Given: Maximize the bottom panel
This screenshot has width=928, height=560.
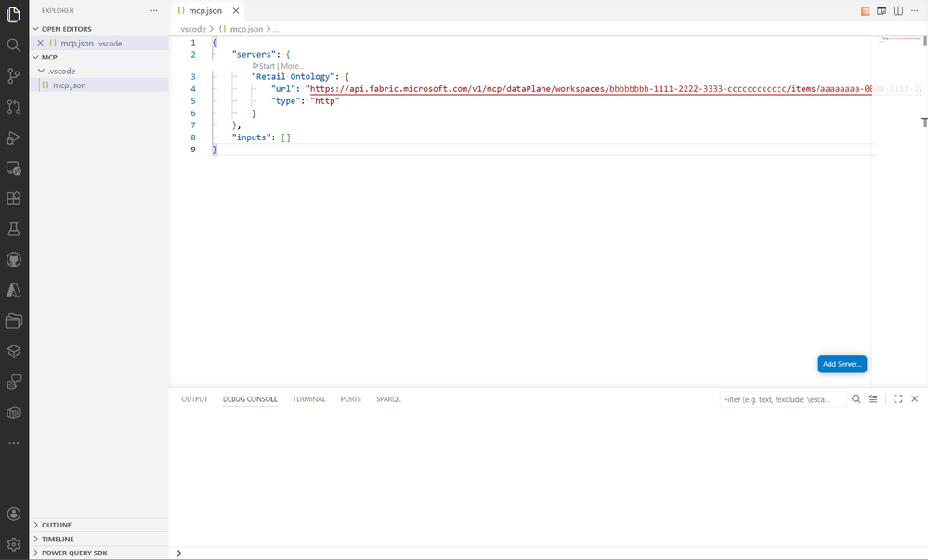Looking at the screenshot, I should click(x=898, y=399).
